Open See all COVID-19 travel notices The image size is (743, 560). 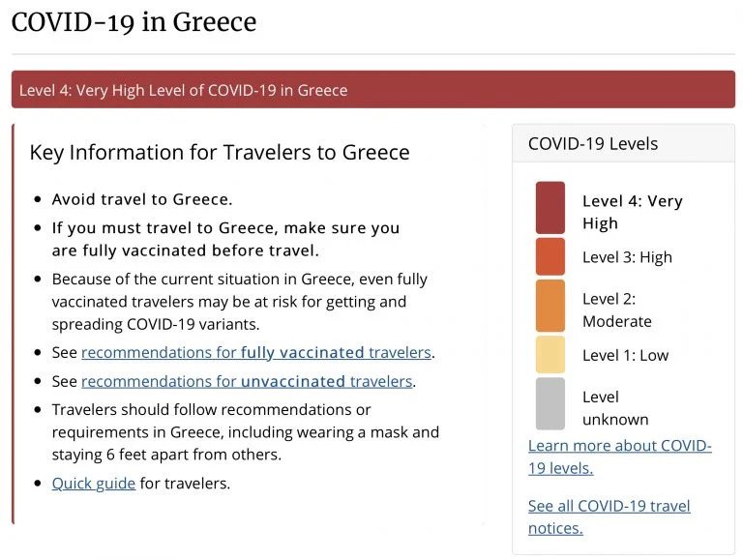click(609, 516)
